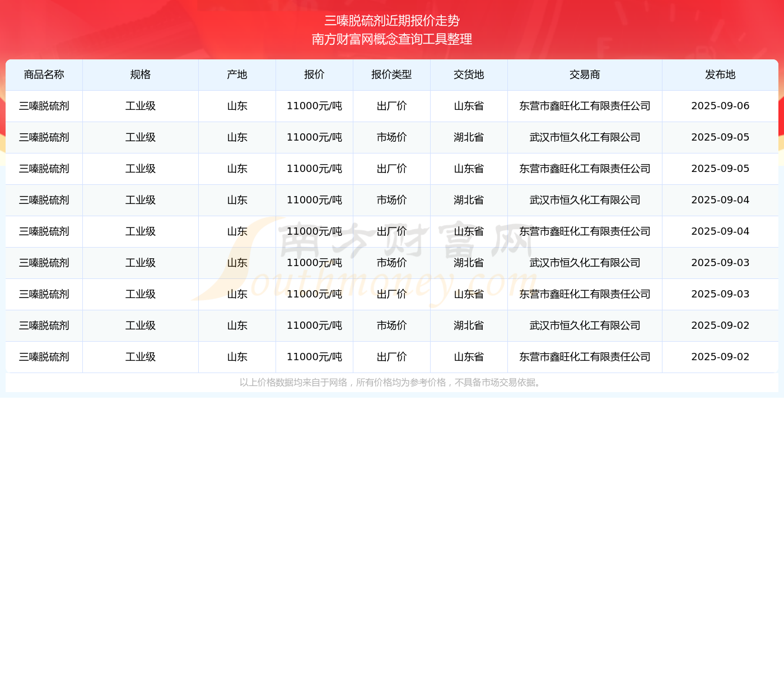Click 出厂价 in the 2025-09-02 row
This screenshot has height=675, width=784.
pyautogui.click(x=392, y=357)
